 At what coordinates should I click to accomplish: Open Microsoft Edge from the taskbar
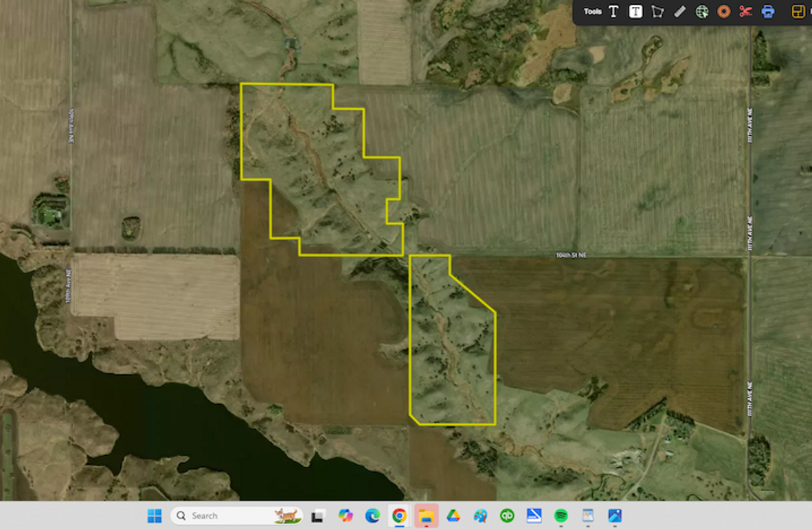click(372, 516)
